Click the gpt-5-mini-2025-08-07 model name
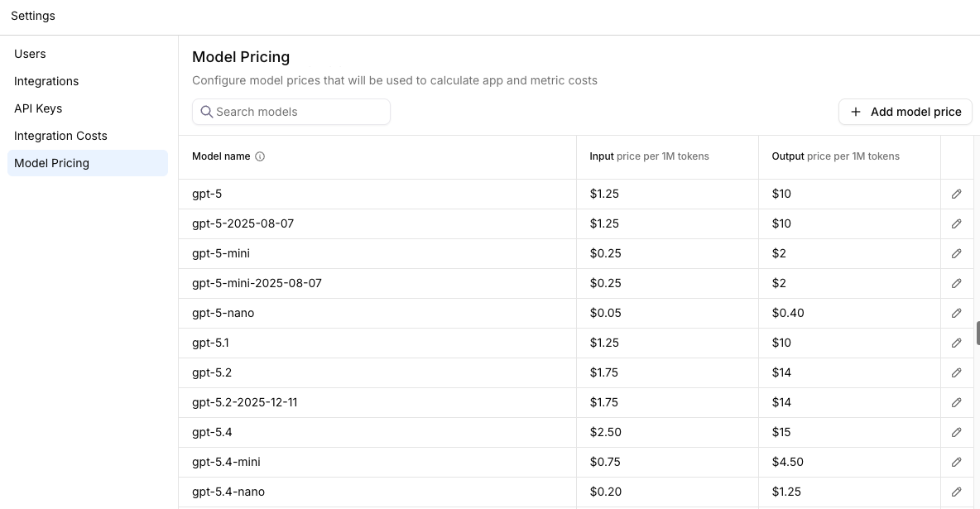 point(257,283)
